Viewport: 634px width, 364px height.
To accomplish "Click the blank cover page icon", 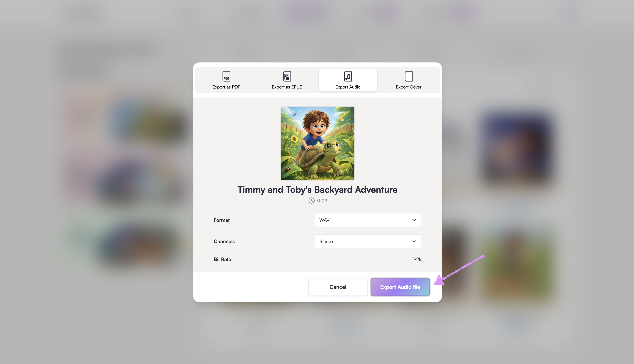I will [408, 76].
